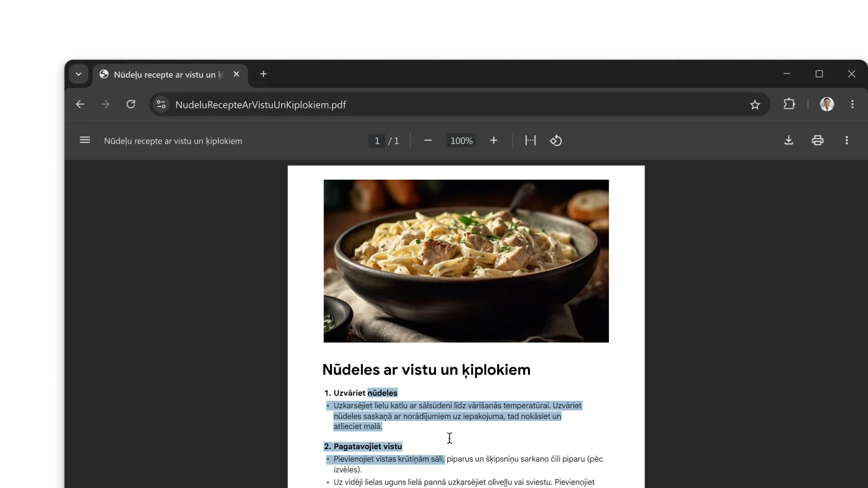Click the address bar URL
Screen dimensions: 868x488
click(260, 104)
